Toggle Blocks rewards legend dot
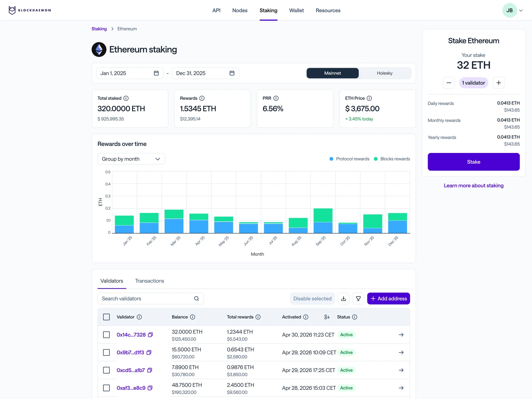The width and height of the screenshot is (532, 399). (x=376, y=159)
